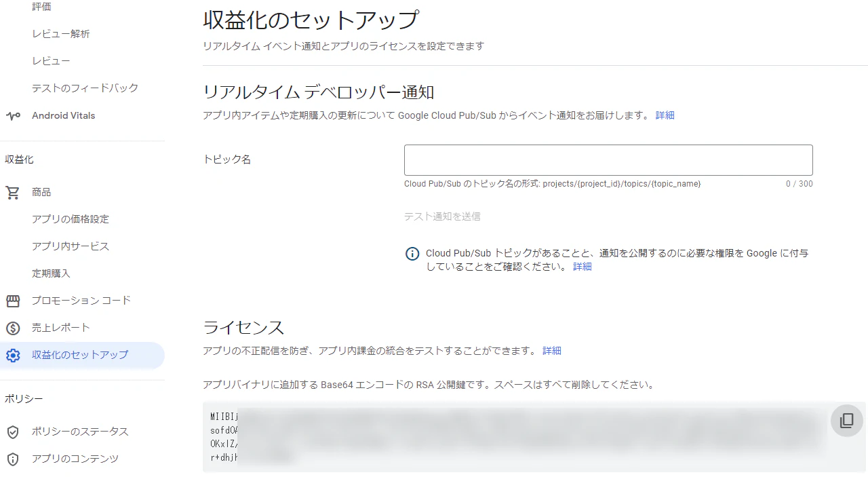The height and width of the screenshot is (477, 868).
Task: Click the Android Vitals pulse icon
Action: [13, 115]
